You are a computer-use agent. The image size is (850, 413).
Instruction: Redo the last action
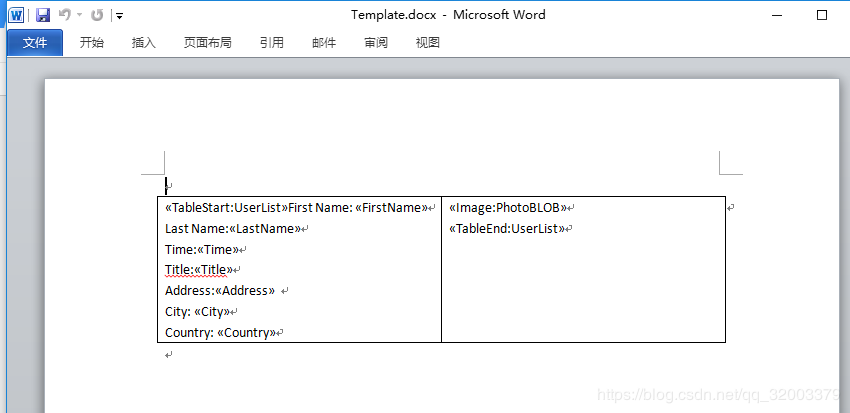pyautogui.click(x=97, y=15)
